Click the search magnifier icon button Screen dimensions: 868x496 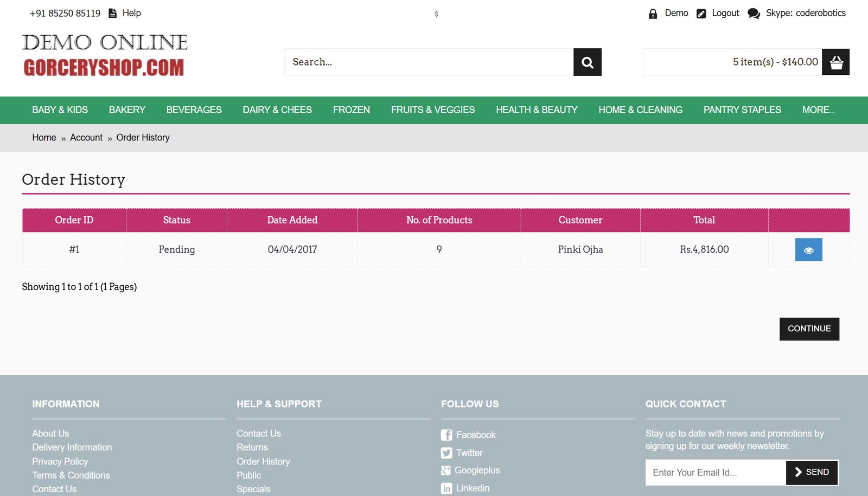[x=588, y=62]
